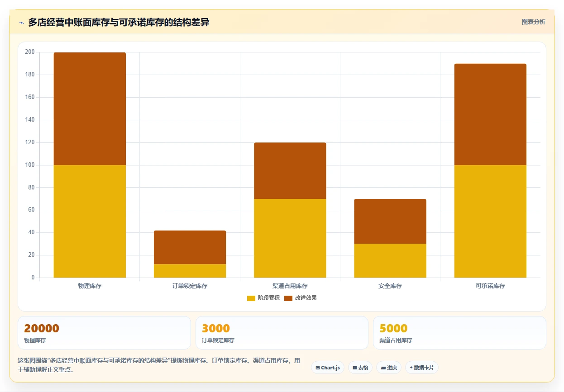Click the chart title 多店经营中账面库存与可承诺库存的结构差异
This screenshot has height=392, width=564.
point(119,22)
